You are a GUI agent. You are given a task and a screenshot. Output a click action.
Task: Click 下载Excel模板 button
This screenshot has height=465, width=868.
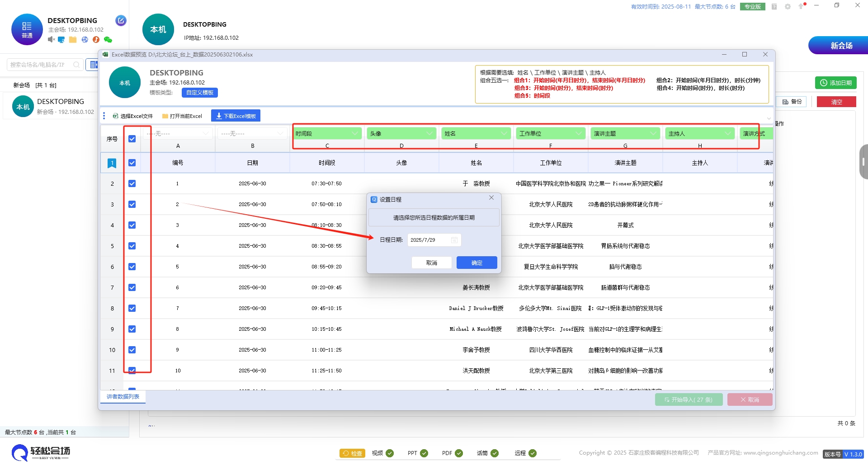tap(236, 116)
